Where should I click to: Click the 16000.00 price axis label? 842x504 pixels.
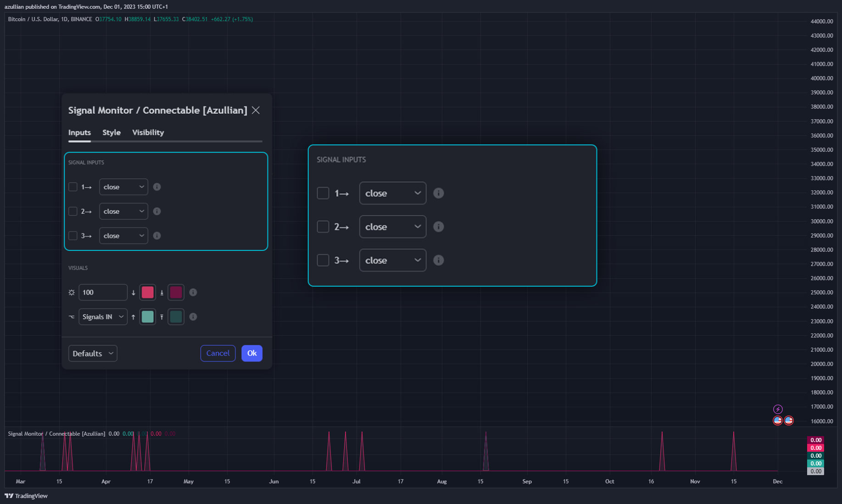click(822, 421)
